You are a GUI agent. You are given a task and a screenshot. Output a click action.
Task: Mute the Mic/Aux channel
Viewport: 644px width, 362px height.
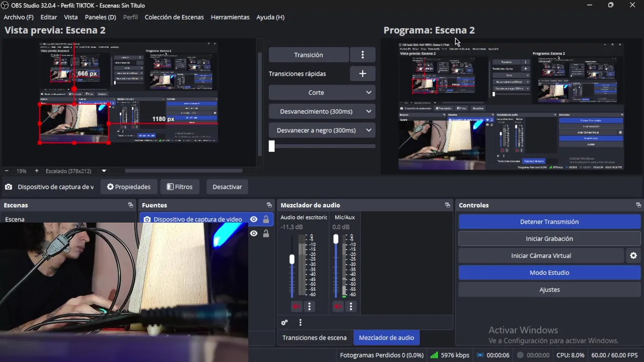pos(338,306)
